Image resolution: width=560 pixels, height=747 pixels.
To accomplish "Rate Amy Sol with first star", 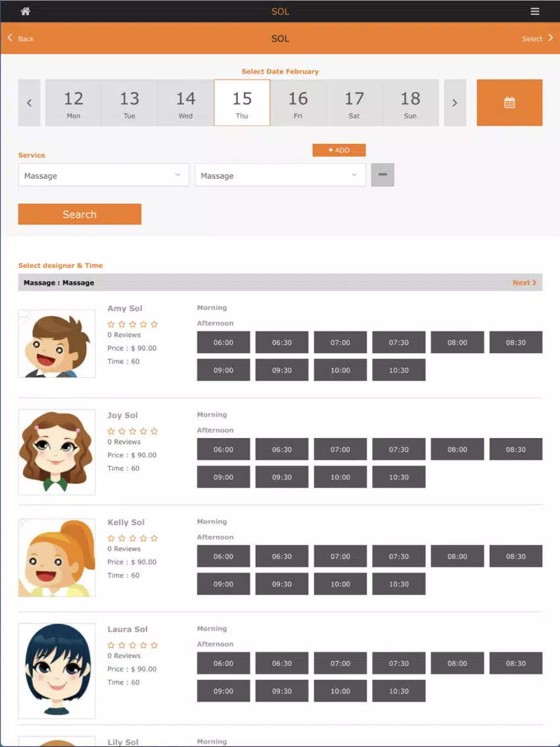I will click(111, 324).
